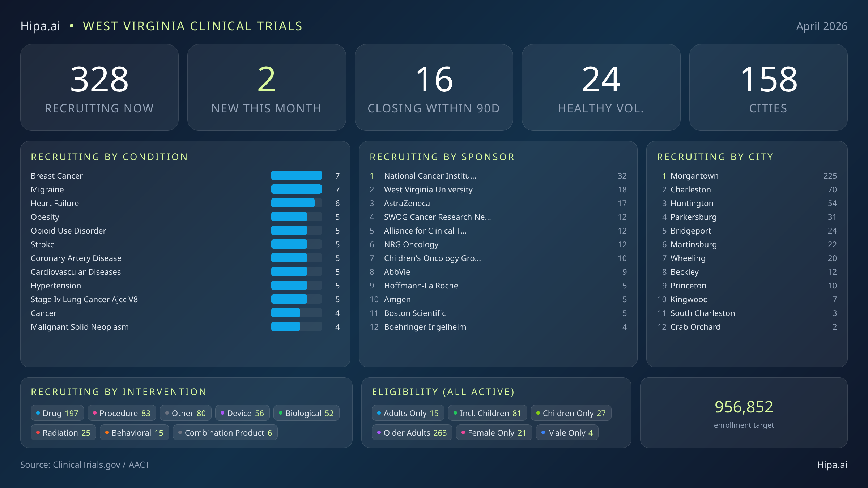The height and width of the screenshot is (488, 868).
Task: Select the Martinsburg city row
Action: 747,244
